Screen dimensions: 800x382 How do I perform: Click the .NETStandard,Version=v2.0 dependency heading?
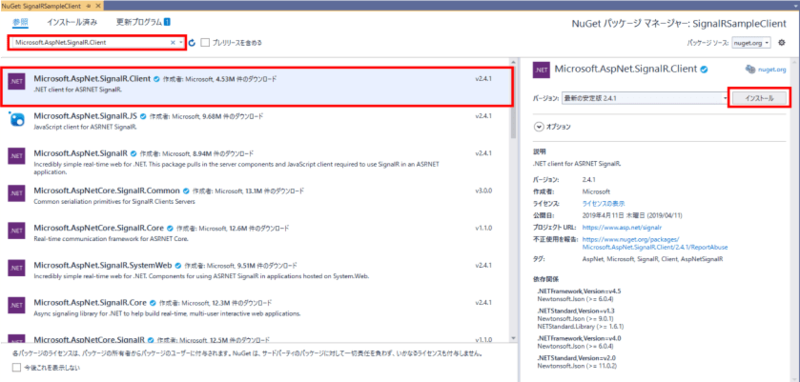coord(576,358)
